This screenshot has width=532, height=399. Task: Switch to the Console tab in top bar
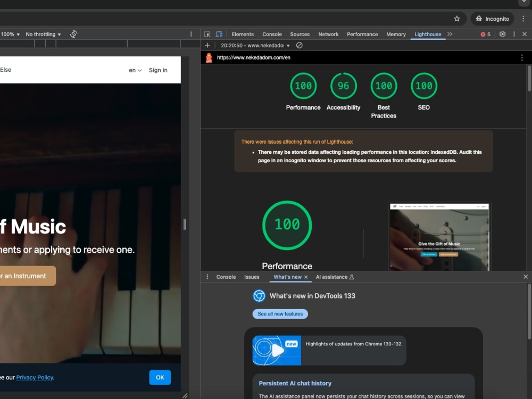click(272, 34)
